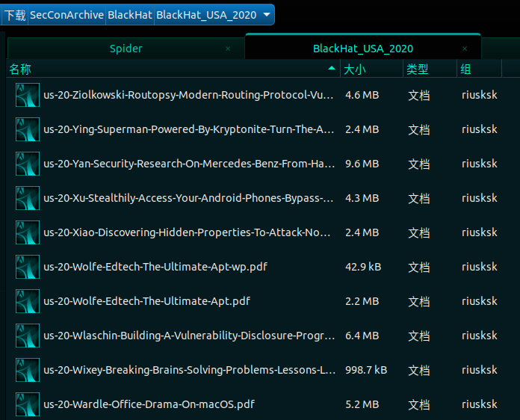Screen dimensions: 520x420
Task: Click riusksk group cell in Wixey row
Action: tap(479, 370)
